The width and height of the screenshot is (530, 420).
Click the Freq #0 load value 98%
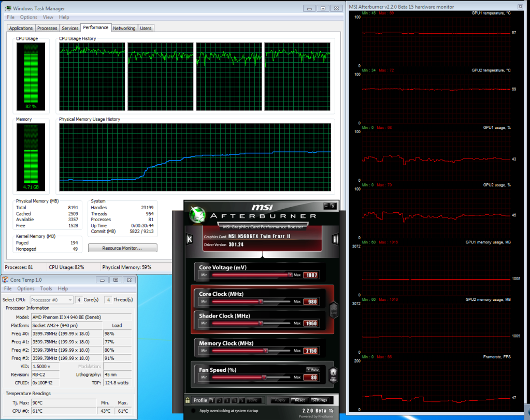[x=117, y=334]
